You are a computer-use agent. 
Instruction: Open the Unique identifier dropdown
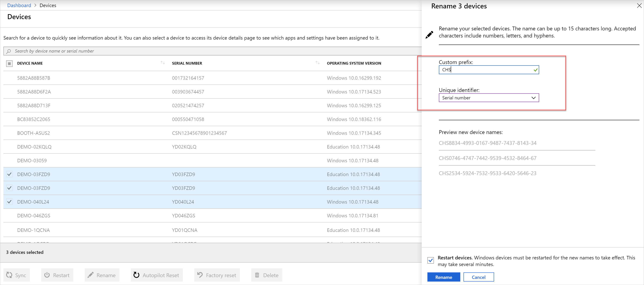click(489, 98)
